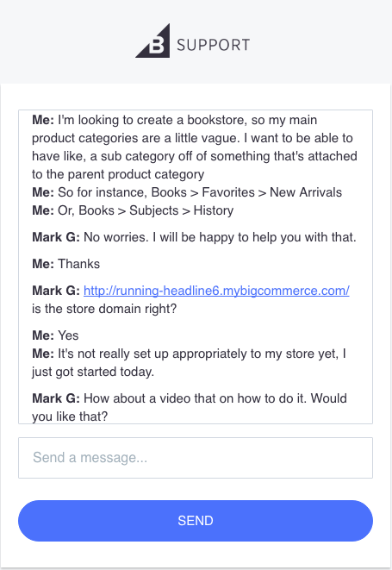Viewport: 392px width, 570px height.
Task: Click the BigCommerce triangle logo icon
Action: click(152, 41)
